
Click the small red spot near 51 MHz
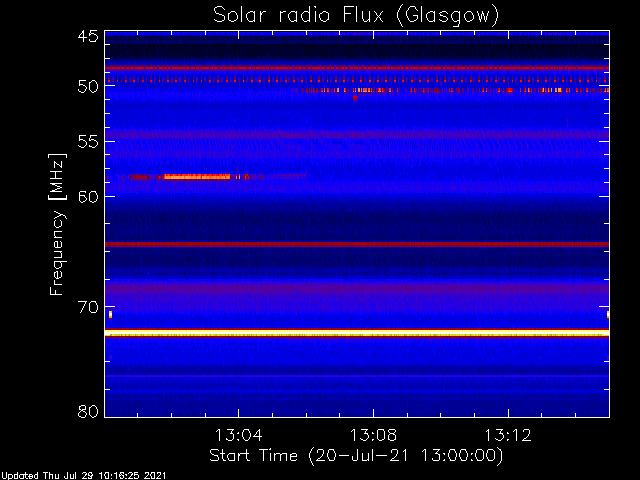355,98
